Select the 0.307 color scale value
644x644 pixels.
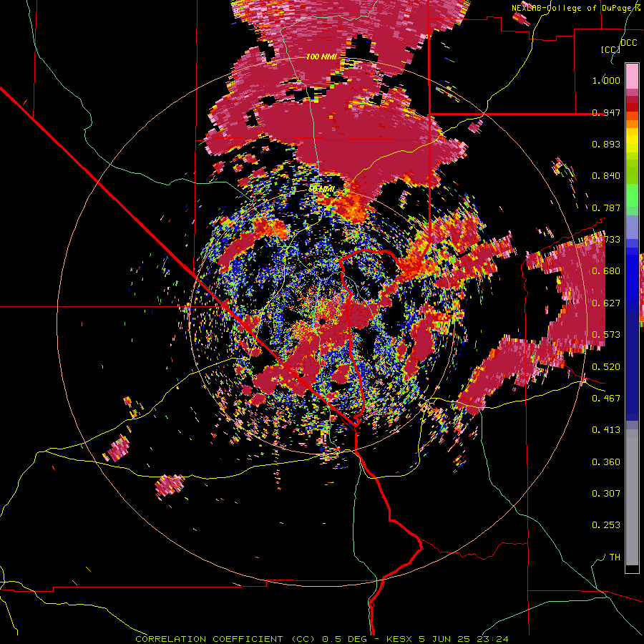[606, 493]
